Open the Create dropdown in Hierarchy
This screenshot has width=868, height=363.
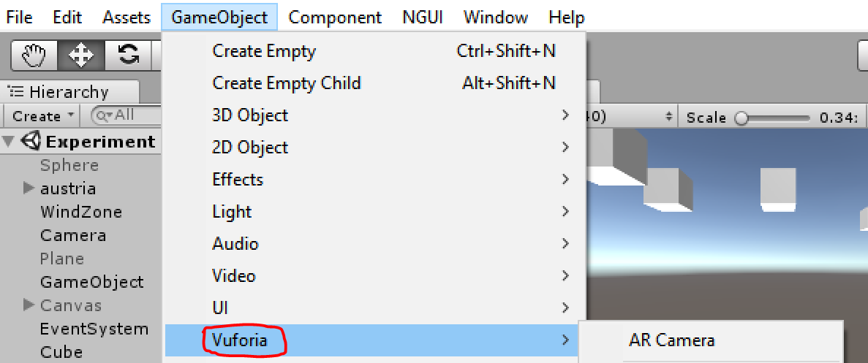[43, 115]
